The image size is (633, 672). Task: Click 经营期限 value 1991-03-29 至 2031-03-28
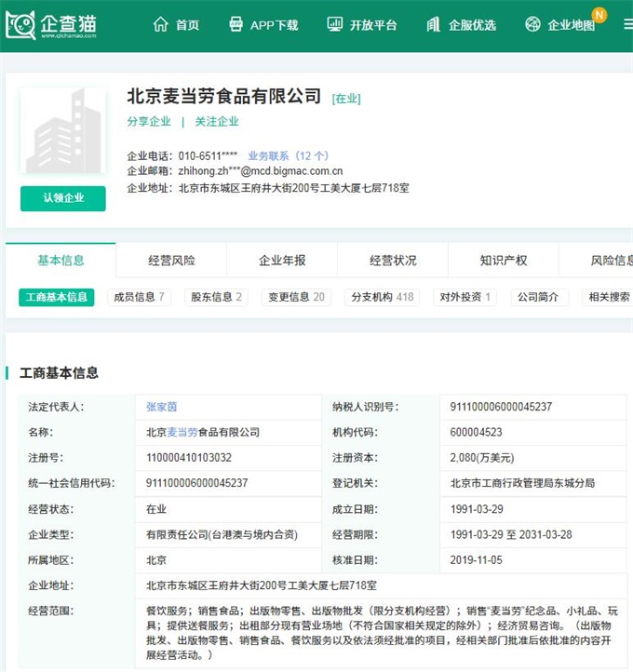511,534
